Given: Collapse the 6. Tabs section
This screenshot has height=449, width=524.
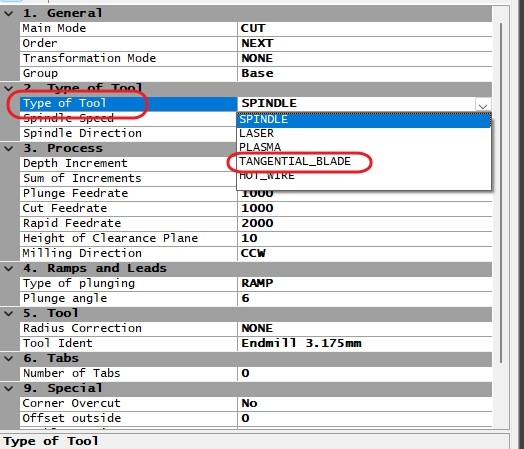Looking at the screenshot, I should click(x=9, y=358).
